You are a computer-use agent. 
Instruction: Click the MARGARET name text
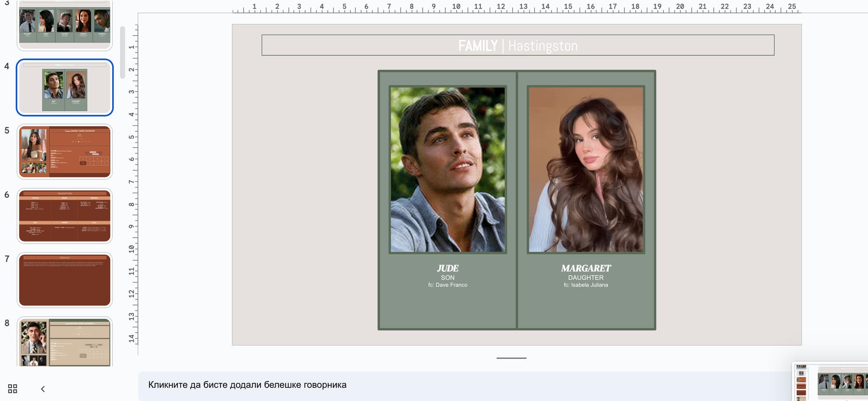[586, 268]
